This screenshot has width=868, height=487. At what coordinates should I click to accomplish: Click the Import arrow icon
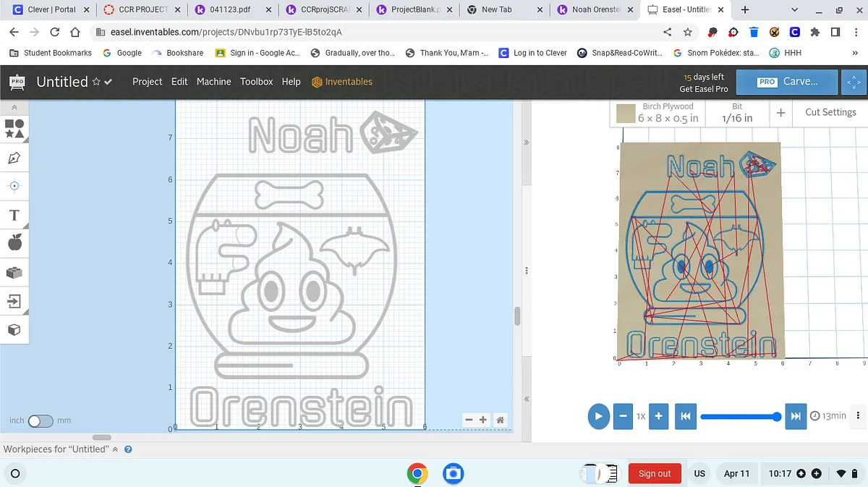tap(14, 301)
